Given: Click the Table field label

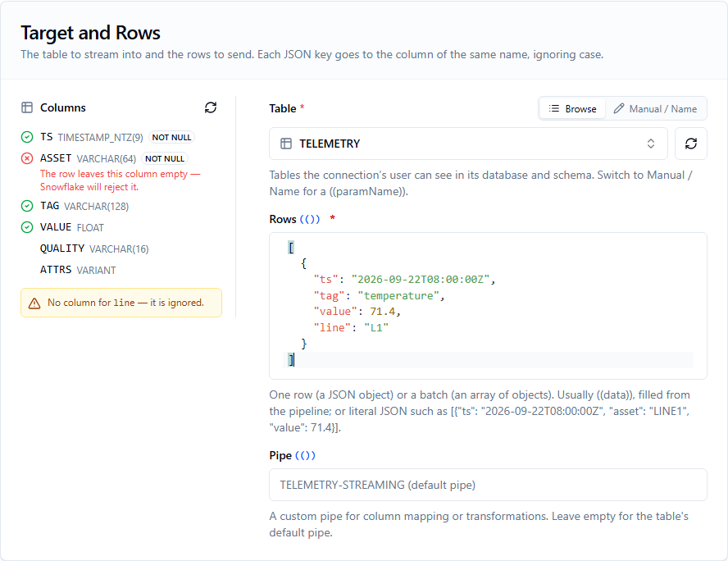Looking at the screenshot, I should [283, 108].
